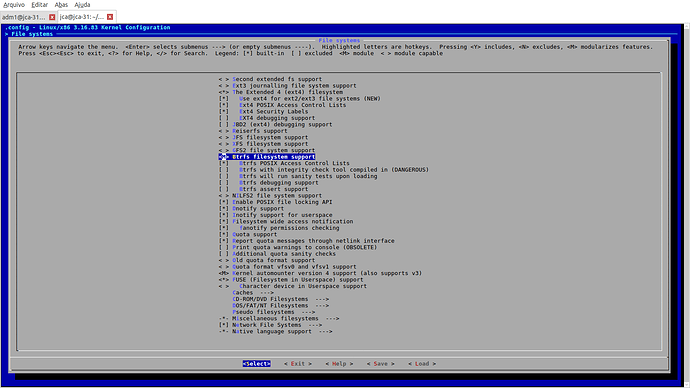Screen dimensions: 690x388
Task: Select Quota support entry
Action: point(248,234)
